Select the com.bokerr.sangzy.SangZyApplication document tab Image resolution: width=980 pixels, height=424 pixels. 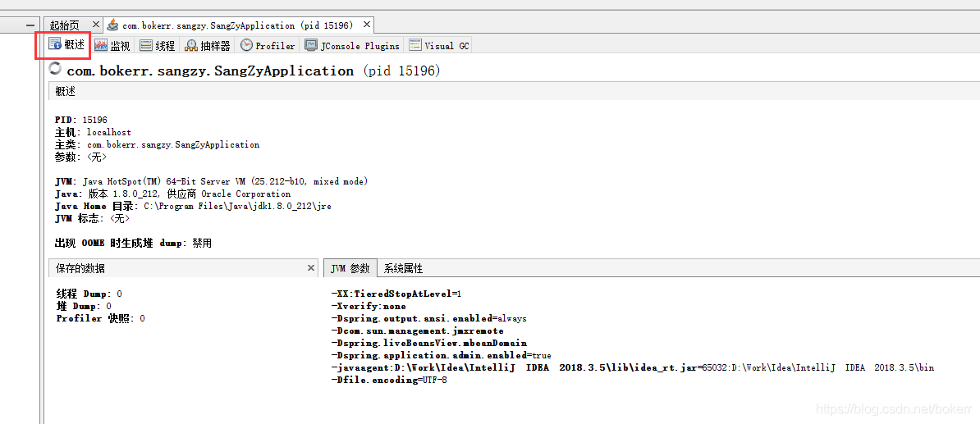click(x=238, y=25)
